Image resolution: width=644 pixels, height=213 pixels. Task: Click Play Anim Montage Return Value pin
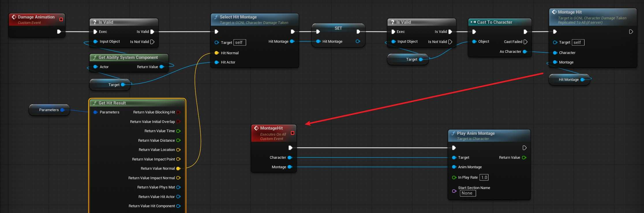(x=524, y=158)
